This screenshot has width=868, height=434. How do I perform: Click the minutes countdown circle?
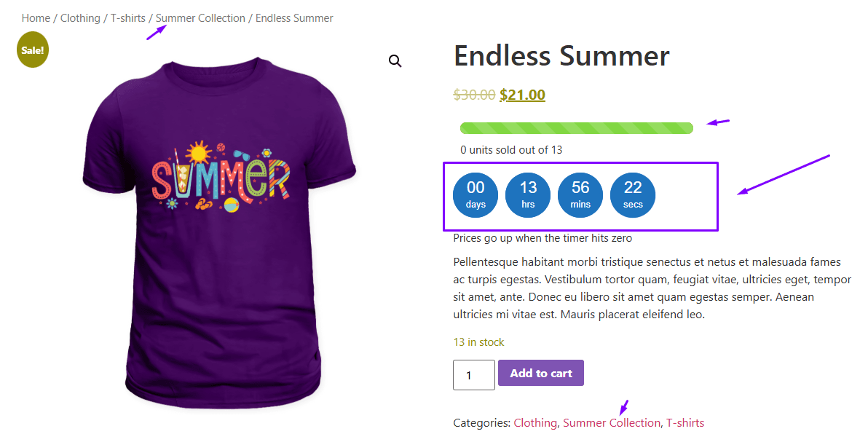[x=580, y=195]
